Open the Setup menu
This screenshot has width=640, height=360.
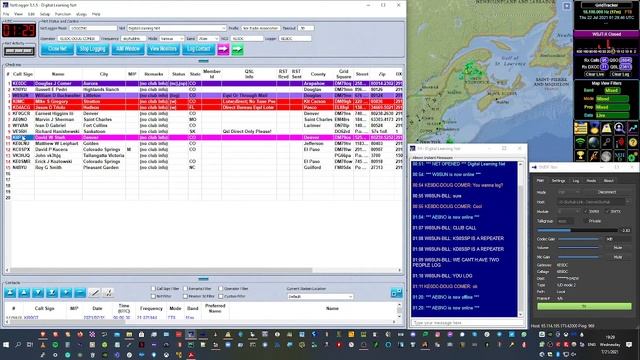pyautogui.click(x=44, y=14)
